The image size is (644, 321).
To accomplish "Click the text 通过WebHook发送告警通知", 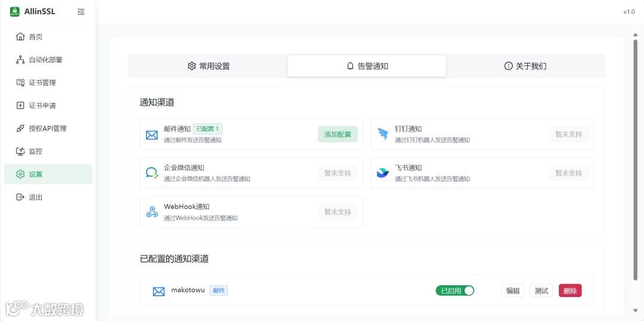I will pyautogui.click(x=200, y=218).
